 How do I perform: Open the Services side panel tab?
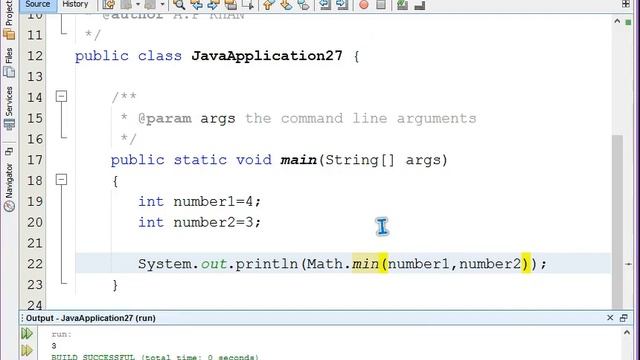click(x=9, y=108)
